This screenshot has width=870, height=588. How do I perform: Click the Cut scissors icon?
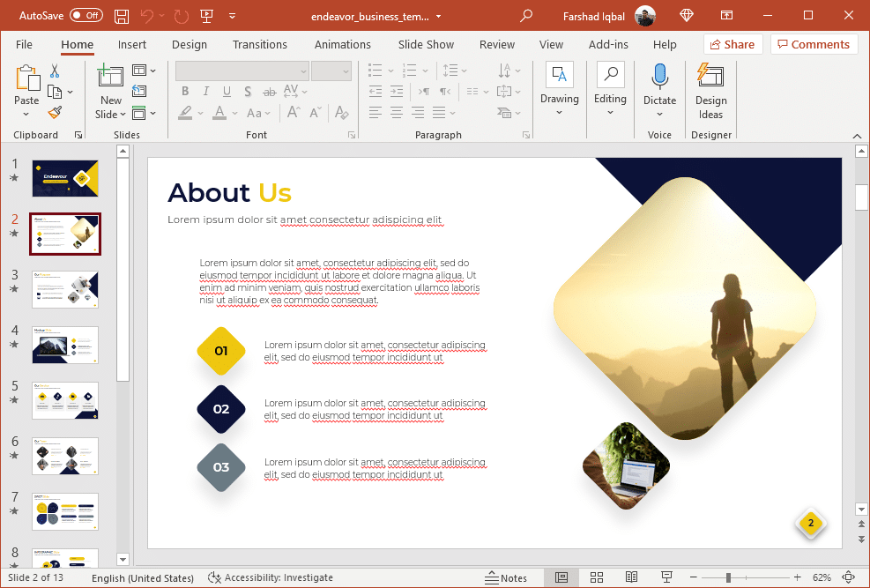tap(55, 71)
